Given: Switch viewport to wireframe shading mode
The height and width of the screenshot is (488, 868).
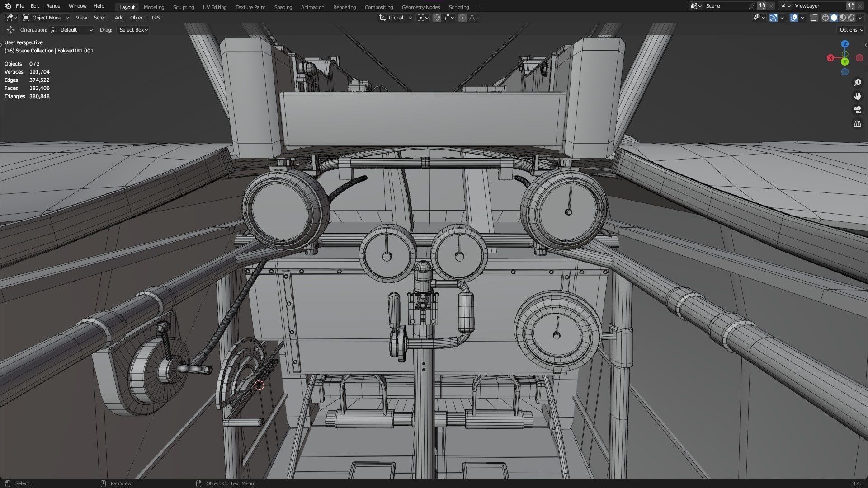Looking at the screenshot, I should click(826, 18).
